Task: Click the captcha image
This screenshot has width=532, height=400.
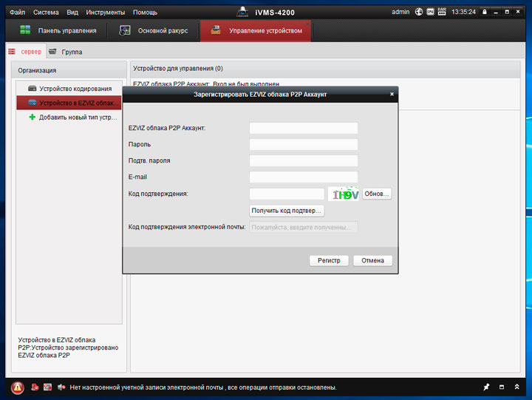Action: (344, 194)
